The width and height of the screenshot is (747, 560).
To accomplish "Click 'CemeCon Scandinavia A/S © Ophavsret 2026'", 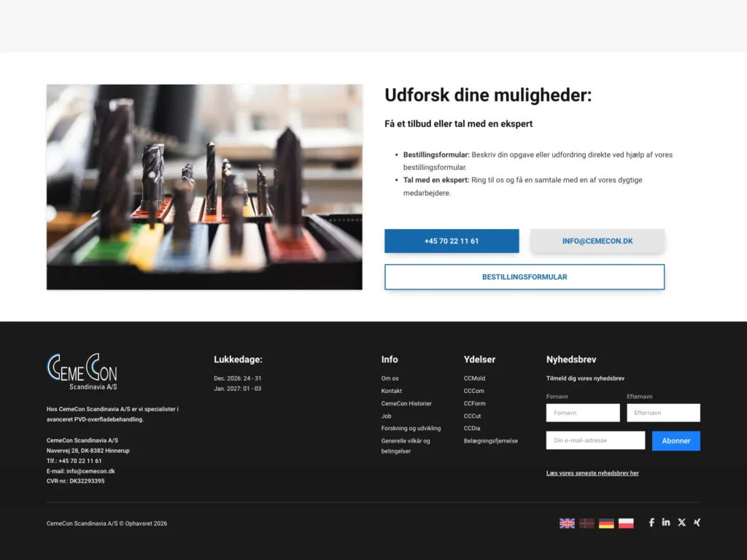I will click(107, 524).
